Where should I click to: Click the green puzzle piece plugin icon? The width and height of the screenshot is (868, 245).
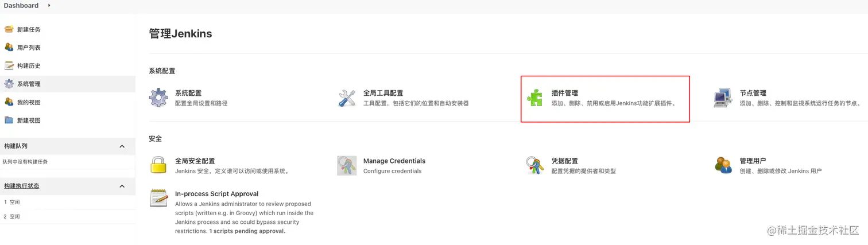[535, 98]
